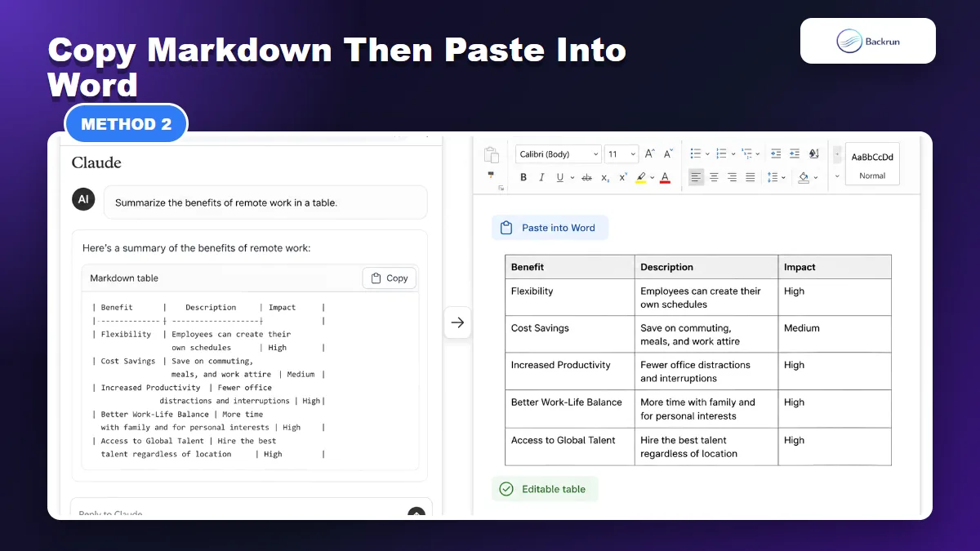Expand the underline style dropdown arrow
The image size is (980, 551).
click(572, 177)
